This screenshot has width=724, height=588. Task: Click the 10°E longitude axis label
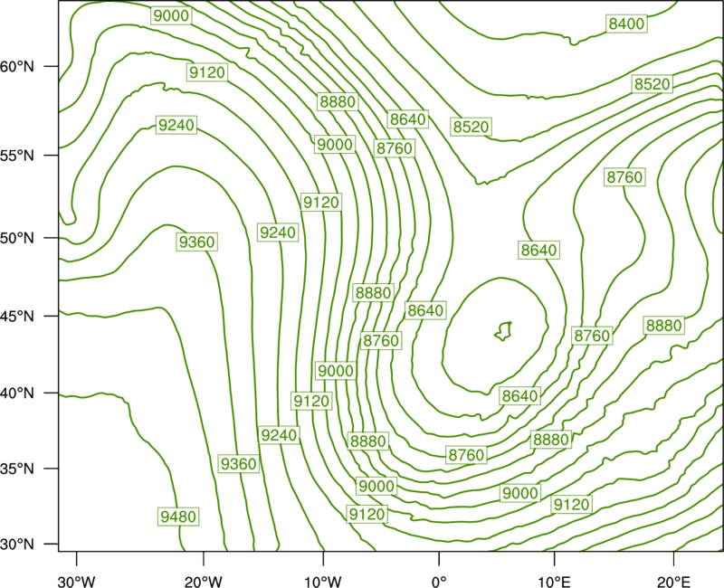tap(554, 582)
